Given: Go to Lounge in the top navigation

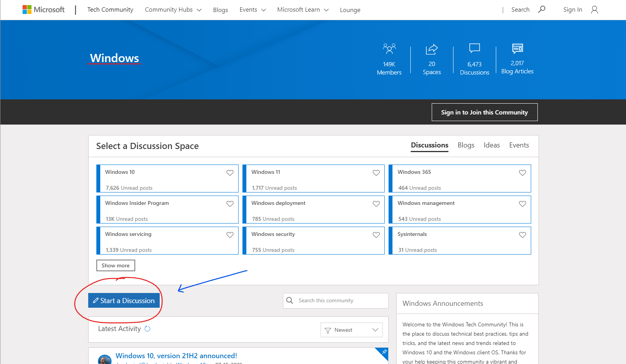Looking at the screenshot, I should pos(350,10).
